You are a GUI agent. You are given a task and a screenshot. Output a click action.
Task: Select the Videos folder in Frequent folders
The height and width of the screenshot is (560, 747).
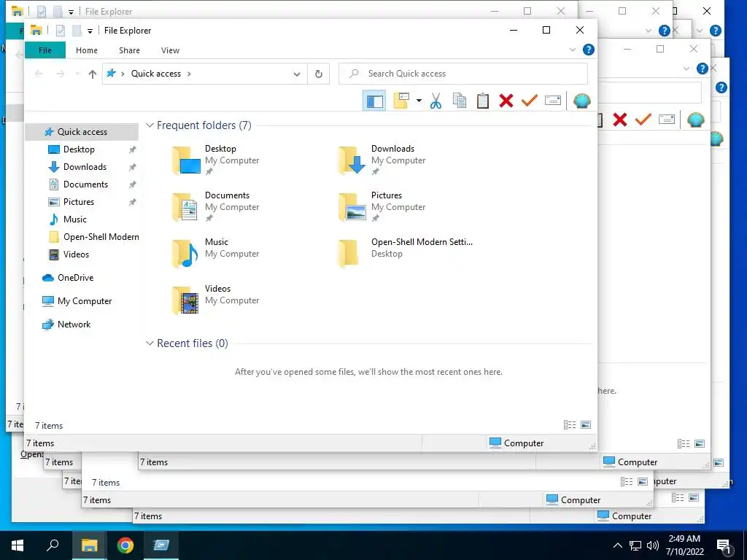tap(217, 300)
